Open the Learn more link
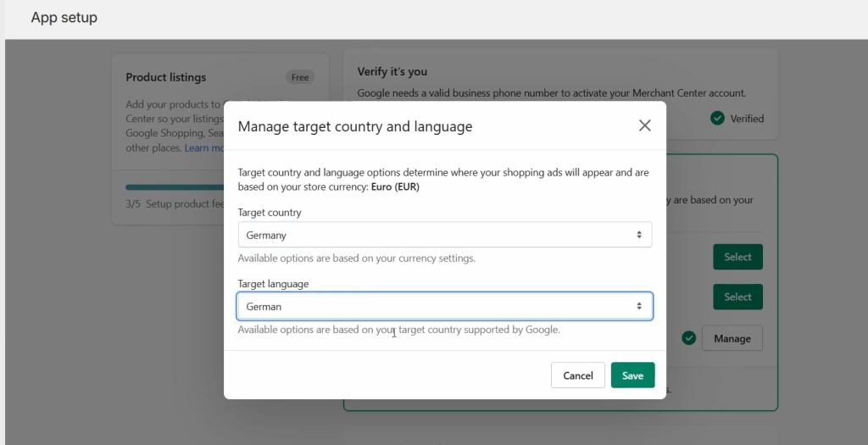 [x=204, y=148]
